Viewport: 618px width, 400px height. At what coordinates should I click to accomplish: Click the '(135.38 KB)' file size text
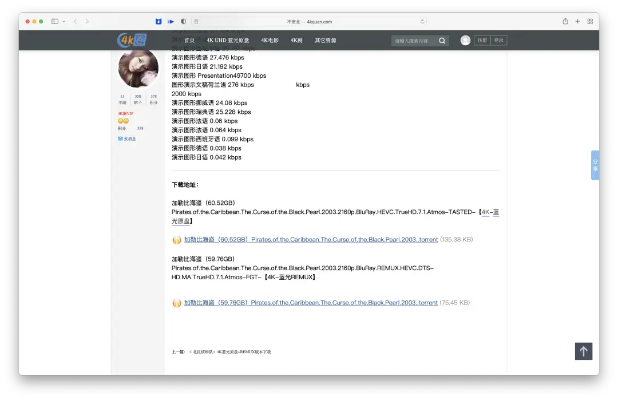(x=456, y=240)
